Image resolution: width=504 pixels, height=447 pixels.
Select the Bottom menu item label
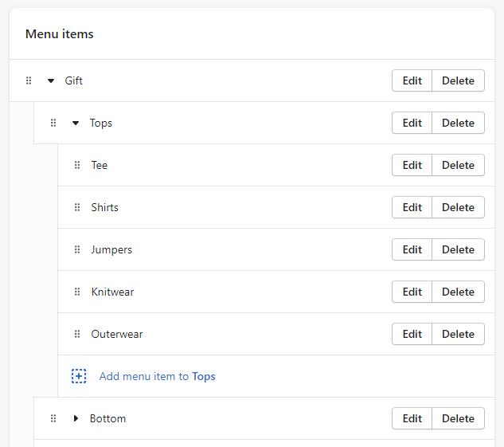coord(107,418)
